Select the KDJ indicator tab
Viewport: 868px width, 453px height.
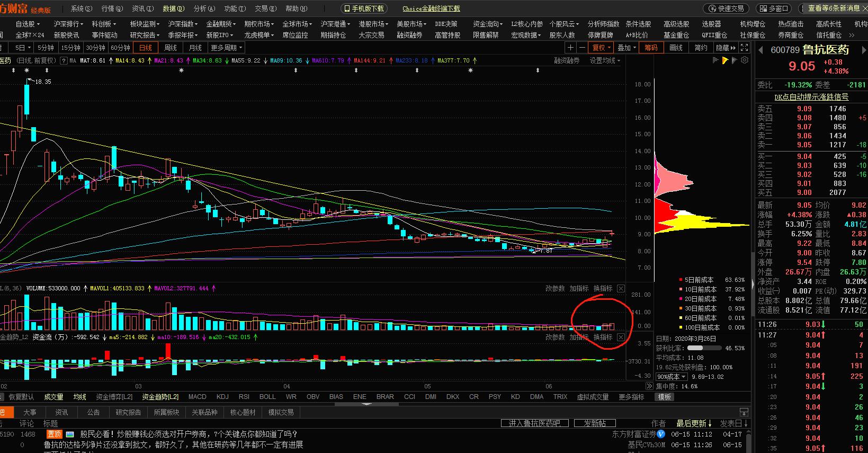click(x=222, y=396)
